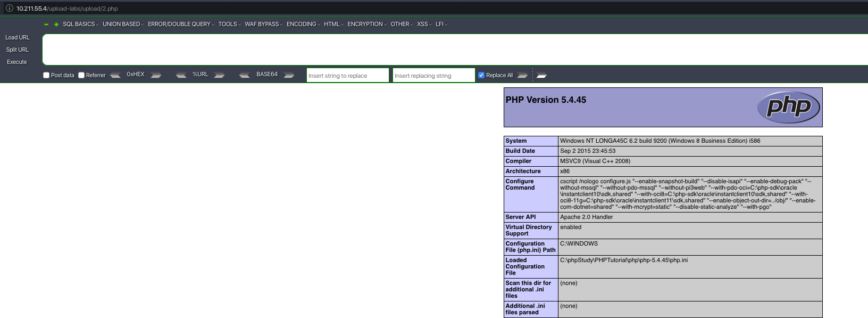Click the 'x86' architecture value
This screenshot has width=868, height=318.
pos(565,171)
